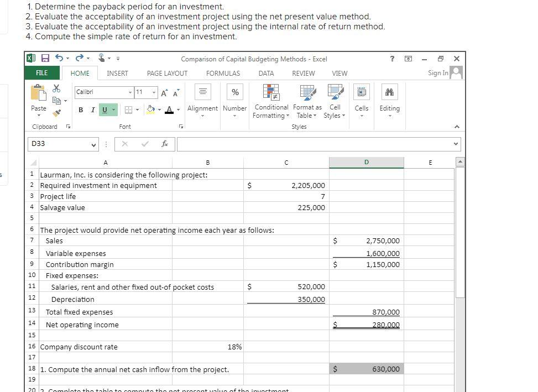Image resolution: width=538 pixels, height=392 pixels.
Task: Select column D header
Action: (367, 162)
